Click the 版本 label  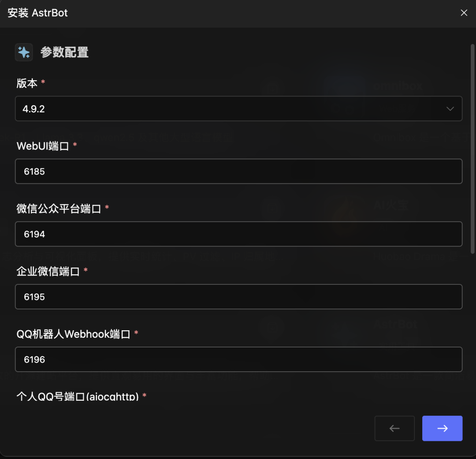[27, 83]
